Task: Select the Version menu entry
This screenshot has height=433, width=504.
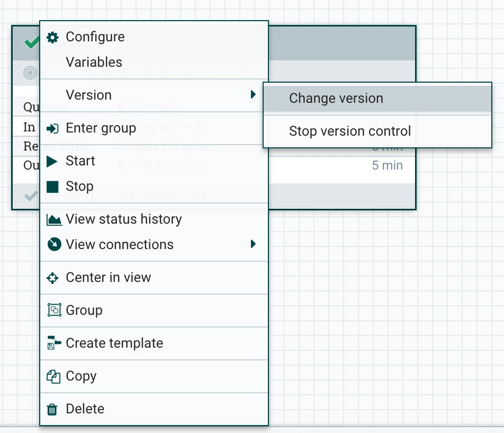Action: (x=154, y=95)
